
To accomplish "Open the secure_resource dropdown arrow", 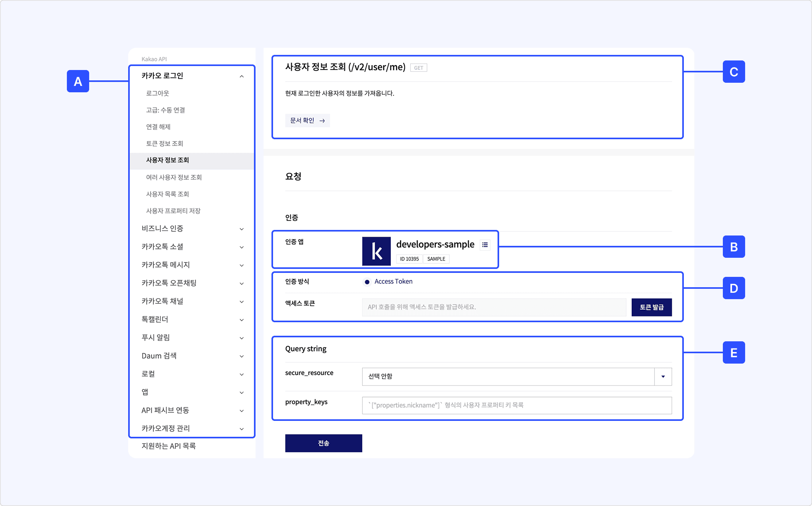I will point(663,376).
